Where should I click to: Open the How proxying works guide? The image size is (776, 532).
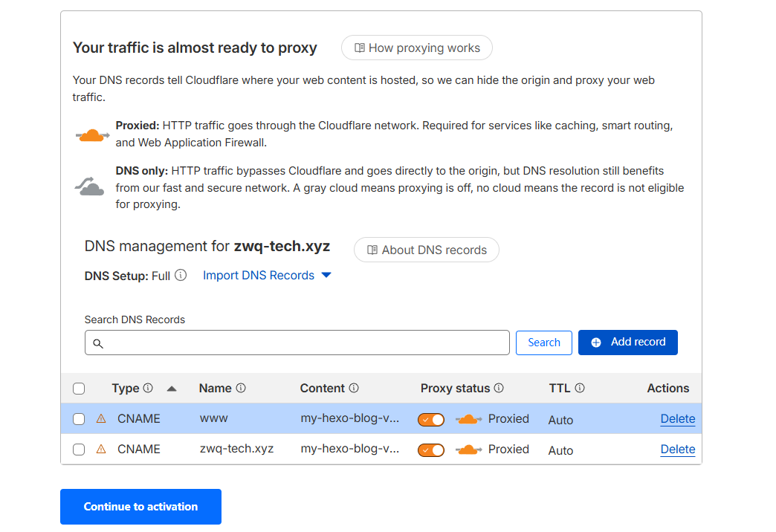tap(417, 48)
